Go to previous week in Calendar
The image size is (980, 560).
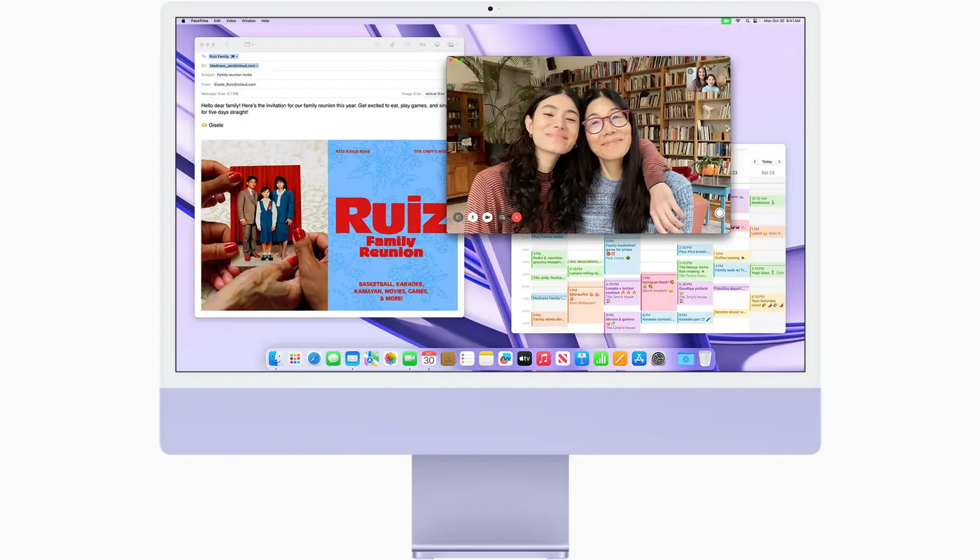[755, 162]
